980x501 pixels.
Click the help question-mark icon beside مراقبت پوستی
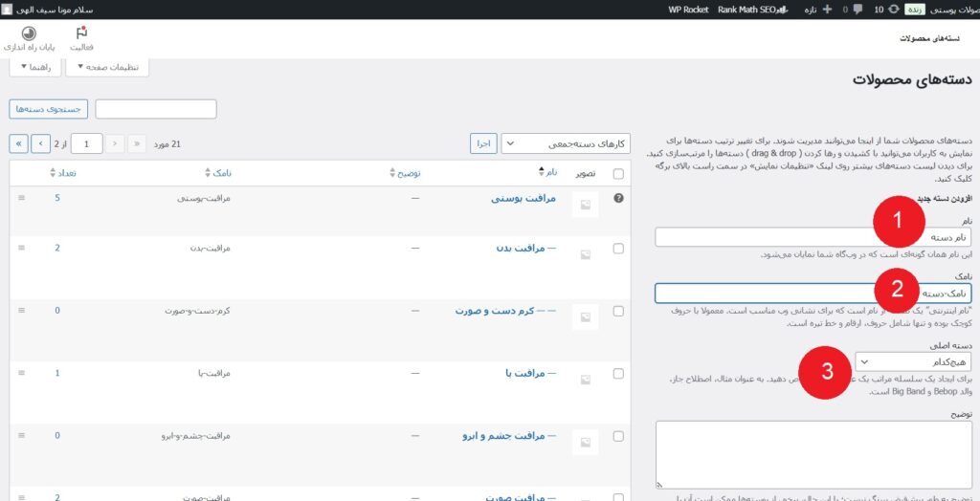click(619, 198)
